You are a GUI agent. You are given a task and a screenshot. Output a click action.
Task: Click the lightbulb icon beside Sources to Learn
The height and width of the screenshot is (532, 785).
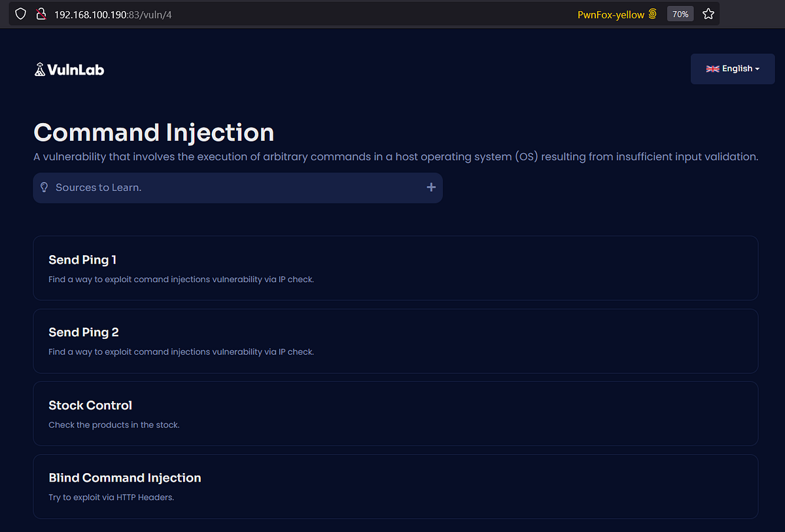click(44, 187)
